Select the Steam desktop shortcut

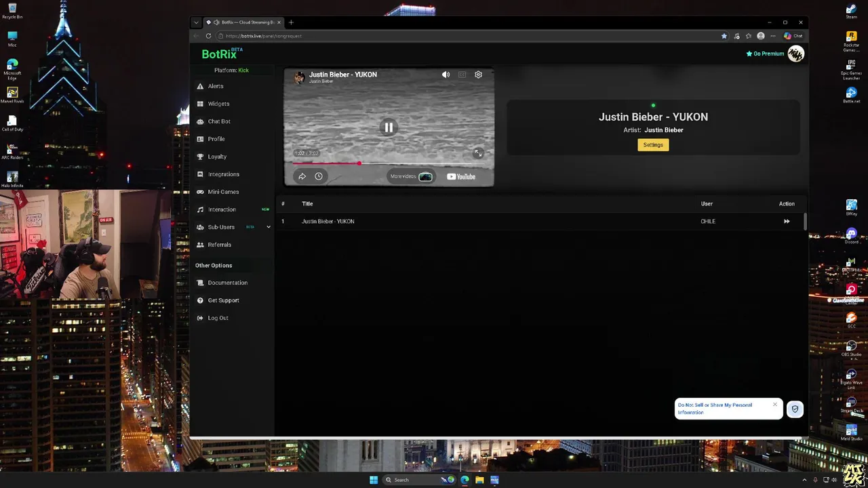pos(851,11)
